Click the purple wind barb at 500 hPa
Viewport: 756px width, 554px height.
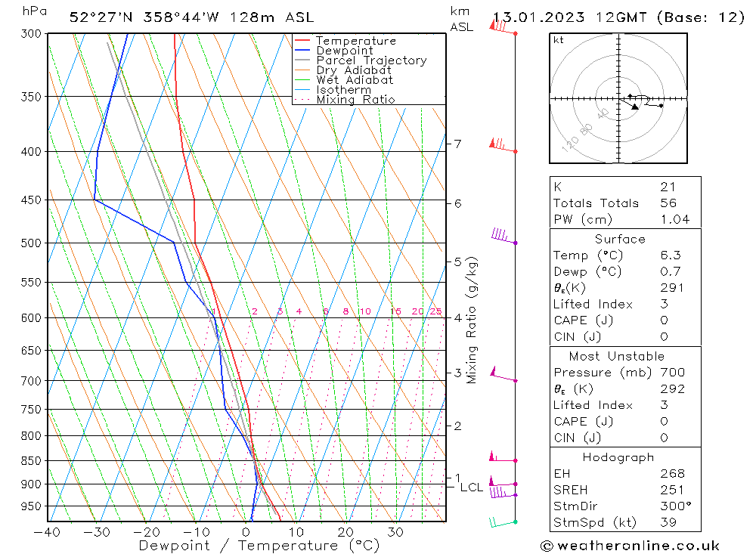[x=503, y=237]
